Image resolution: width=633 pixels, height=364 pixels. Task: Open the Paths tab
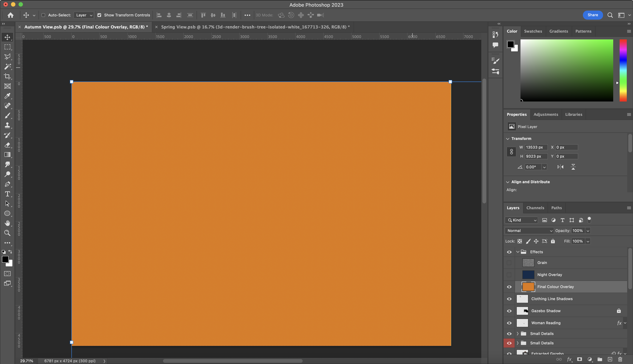pos(556,208)
